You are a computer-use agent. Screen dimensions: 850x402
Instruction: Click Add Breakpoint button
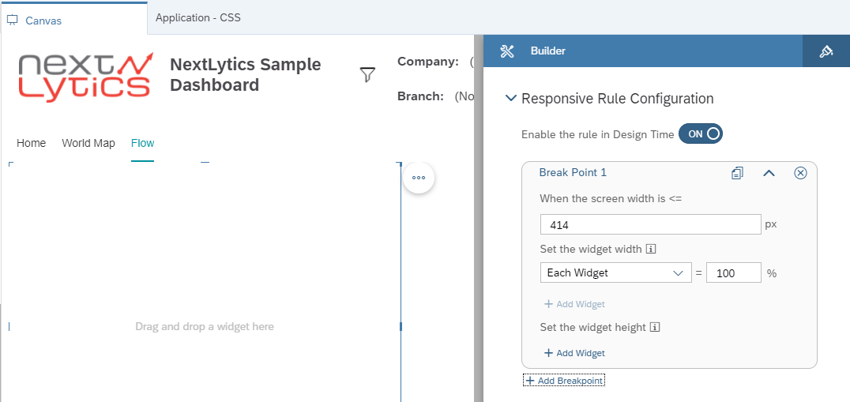click(x=564, y=381)
